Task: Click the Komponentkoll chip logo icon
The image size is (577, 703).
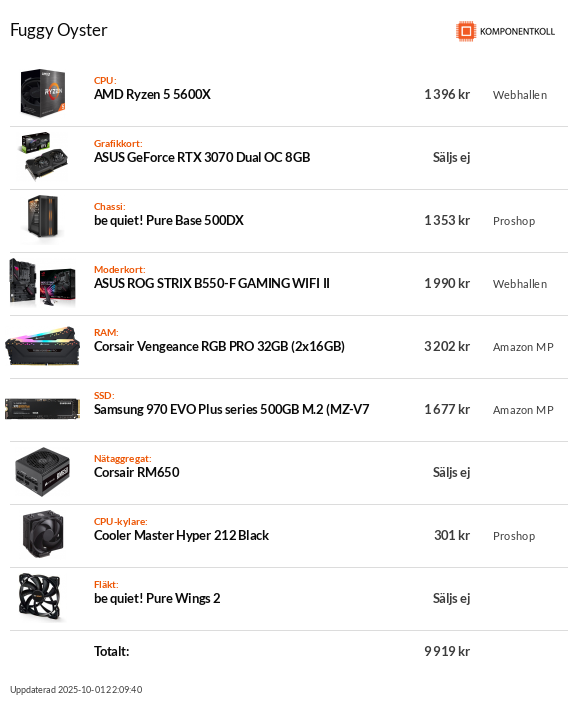Action: pos(466,31)
